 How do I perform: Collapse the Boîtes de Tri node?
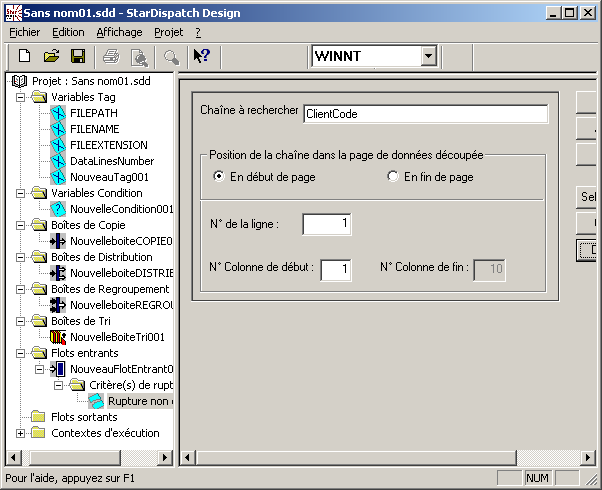pyautogui.click(x=21, y=321)
